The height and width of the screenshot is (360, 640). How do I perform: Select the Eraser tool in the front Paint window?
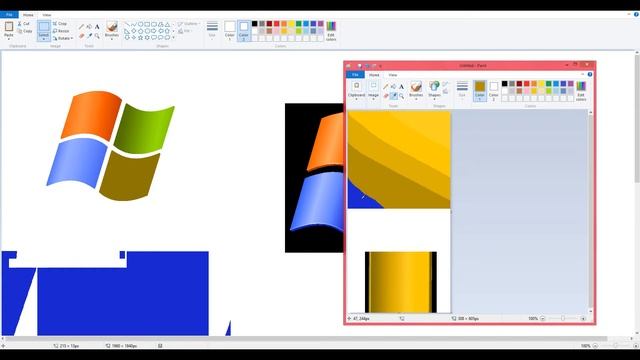pos(386,96)
